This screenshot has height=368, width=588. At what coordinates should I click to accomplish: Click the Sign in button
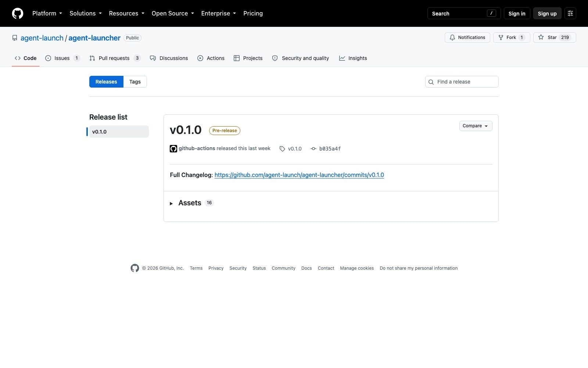click(x=517, y=13)
